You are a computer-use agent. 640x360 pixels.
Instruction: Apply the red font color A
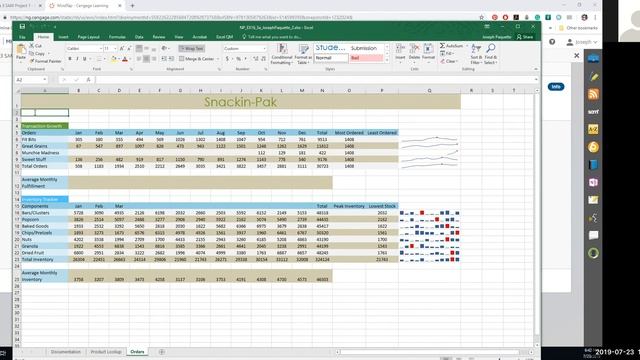[x=125, y=59]
